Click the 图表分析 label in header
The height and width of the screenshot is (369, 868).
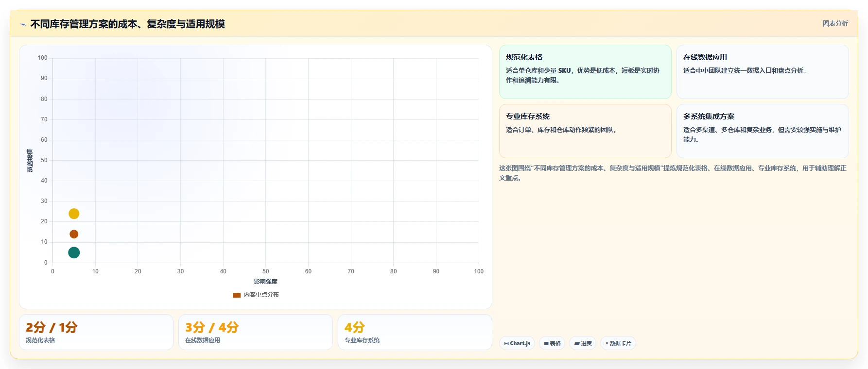coord(835,23)
